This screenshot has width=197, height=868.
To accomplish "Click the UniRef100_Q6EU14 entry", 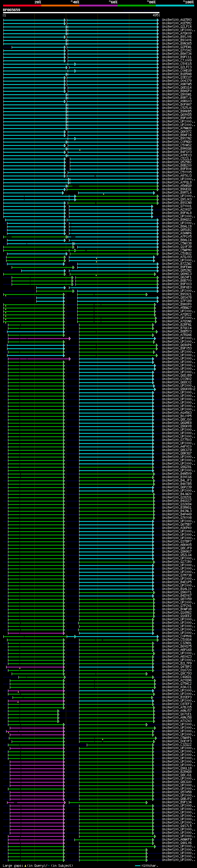I will (x=177, y=88).
